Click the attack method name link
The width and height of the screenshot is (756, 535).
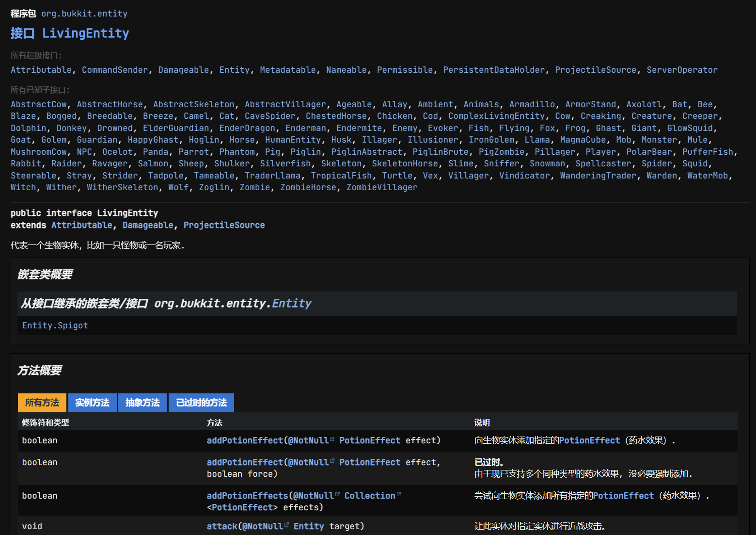(222, 526)
